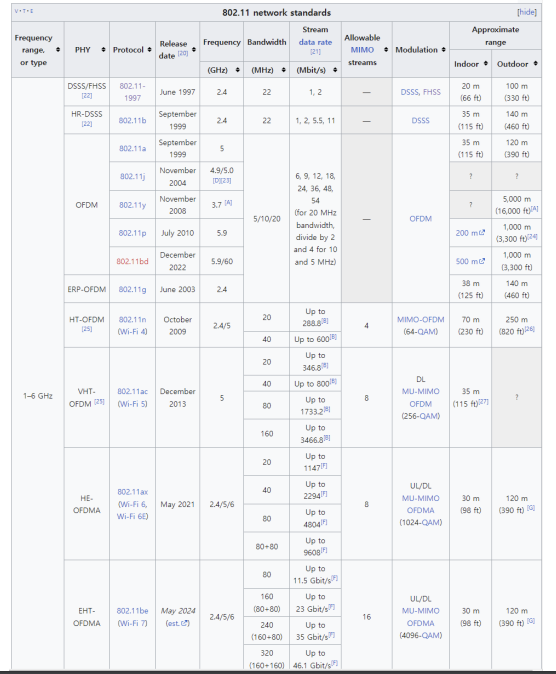This screenshot has height=674, width=556.
Task: Sort table by Release date column
Action: click(194, 50)
